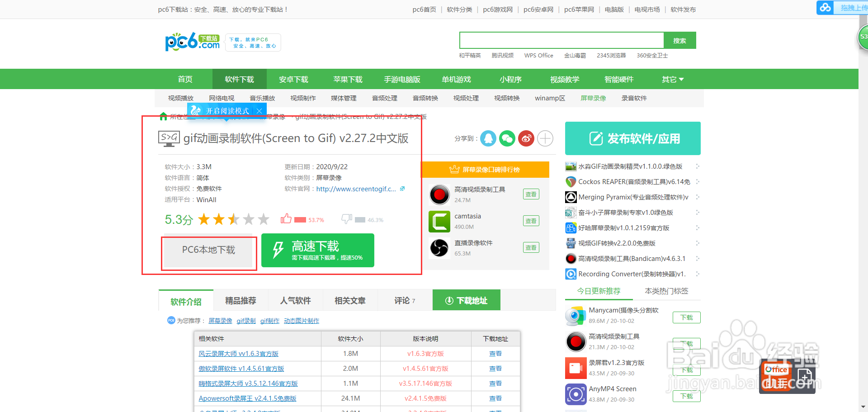The image size is (868, 412).
Task: Click the 录屏君 red icon
Action: pos(576,368)
